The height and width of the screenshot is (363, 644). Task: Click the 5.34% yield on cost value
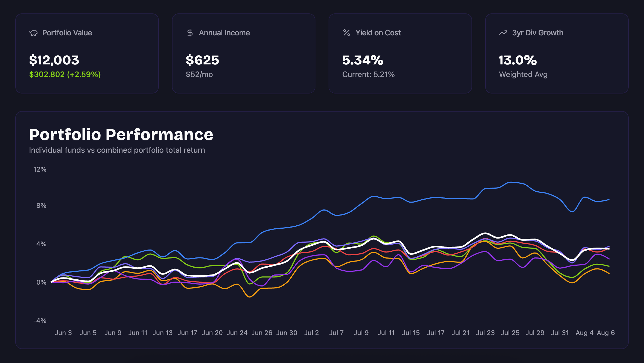363,60
